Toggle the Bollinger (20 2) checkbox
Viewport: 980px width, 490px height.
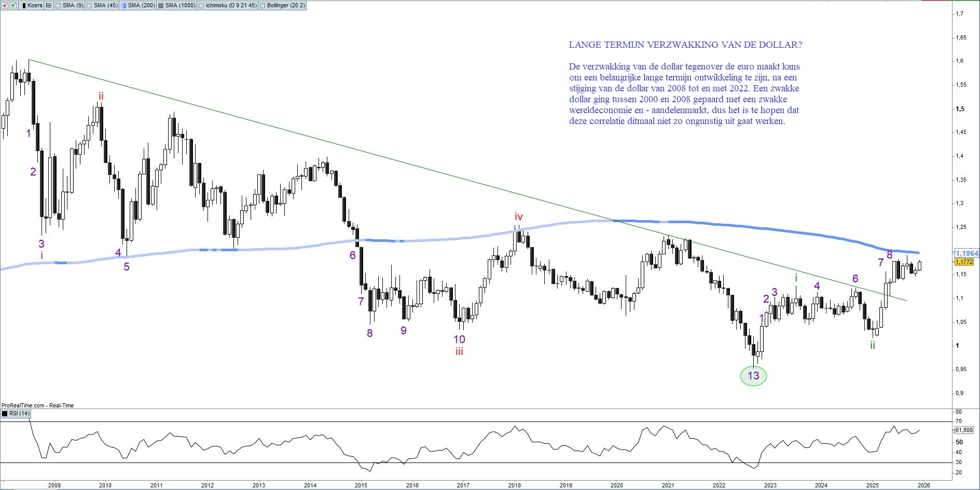(263, 5)
